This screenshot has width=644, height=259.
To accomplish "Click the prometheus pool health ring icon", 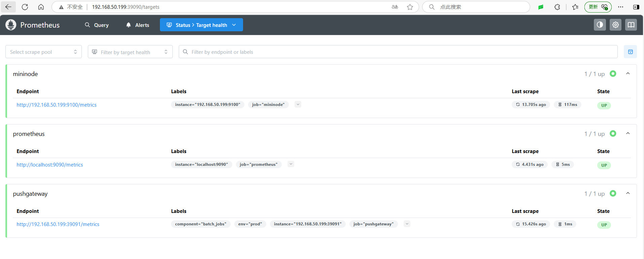I will (613, 134).
